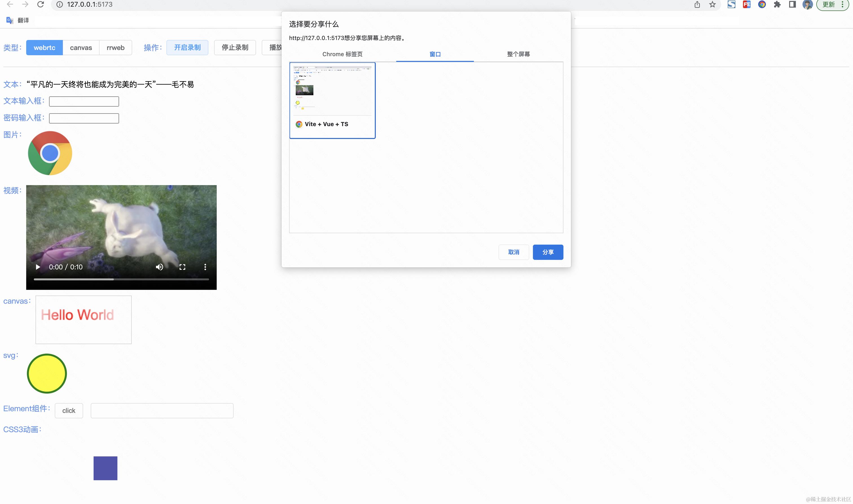Click the browser reload icon
Image resolution: width=853 pixels, height=504 pixels.
point(40,5)
